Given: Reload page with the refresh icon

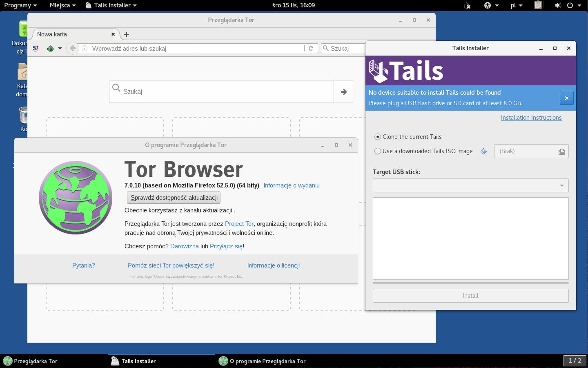Looking at the screenshot, I should coord(311,48).
